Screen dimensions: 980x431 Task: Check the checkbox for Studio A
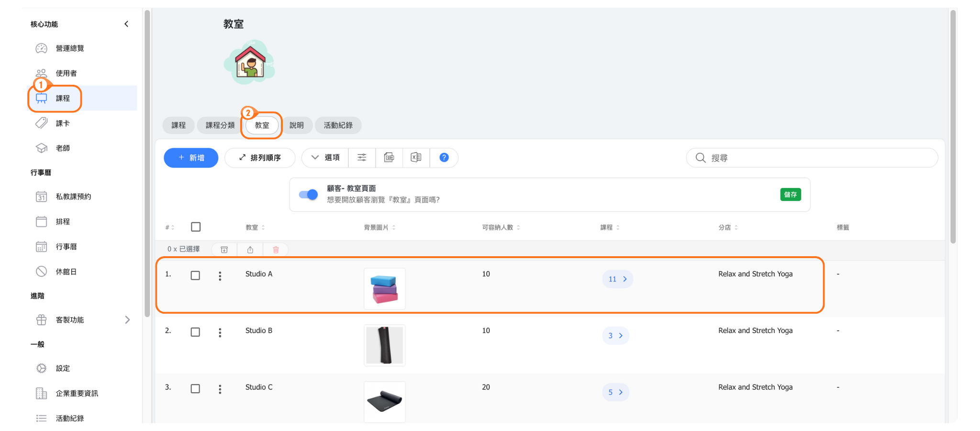click(x=195, y=275)
